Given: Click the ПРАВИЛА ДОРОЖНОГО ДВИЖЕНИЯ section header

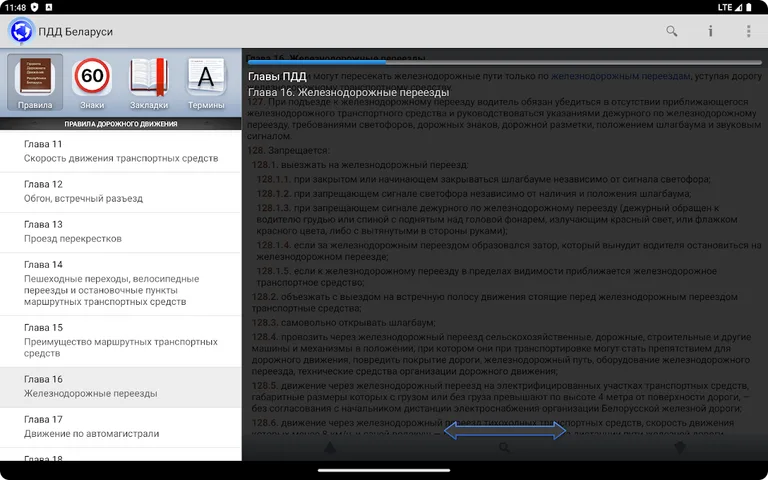Looking at the screenshot, I should pos(120,124).
